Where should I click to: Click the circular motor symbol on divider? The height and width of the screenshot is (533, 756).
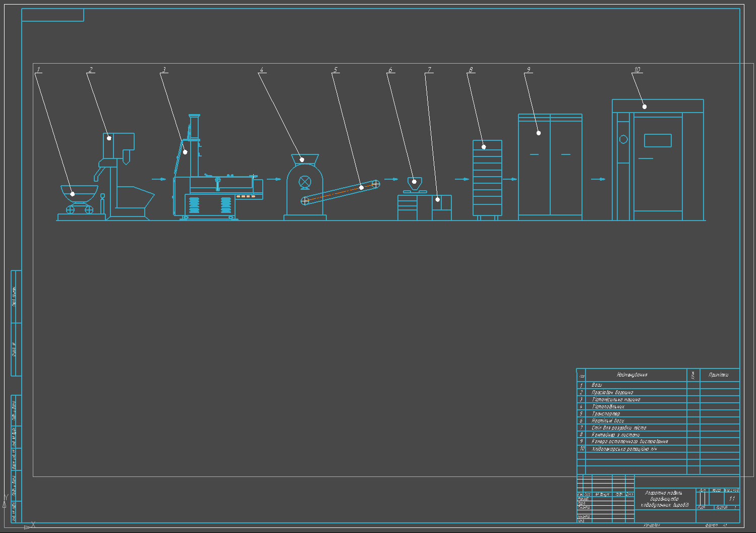tap(305, 182)
